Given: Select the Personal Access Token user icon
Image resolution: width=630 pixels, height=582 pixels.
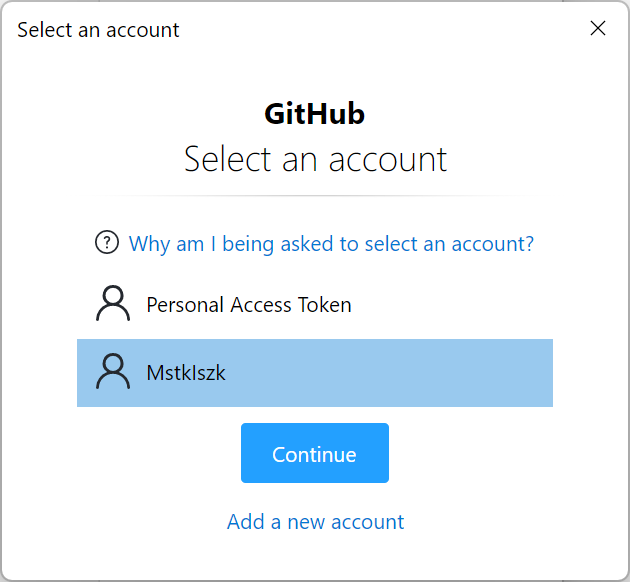Looking at the screenshot, I should click(x=113, y=304).
